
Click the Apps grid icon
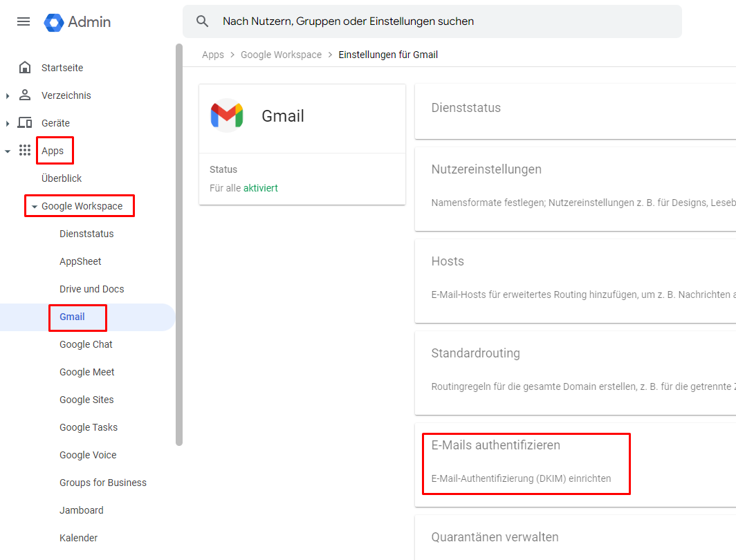[25, 150]
